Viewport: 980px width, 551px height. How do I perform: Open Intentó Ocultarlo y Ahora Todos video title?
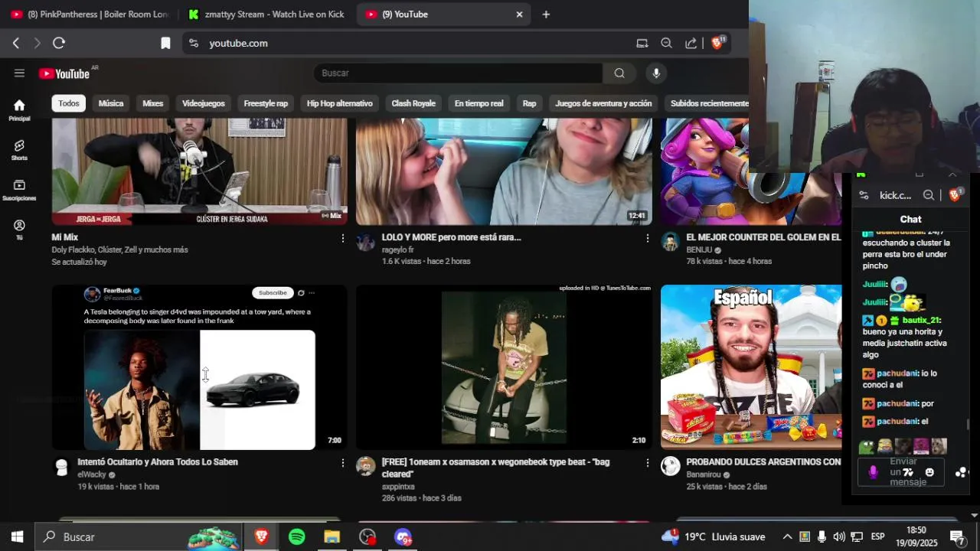(x=158, y=462)
